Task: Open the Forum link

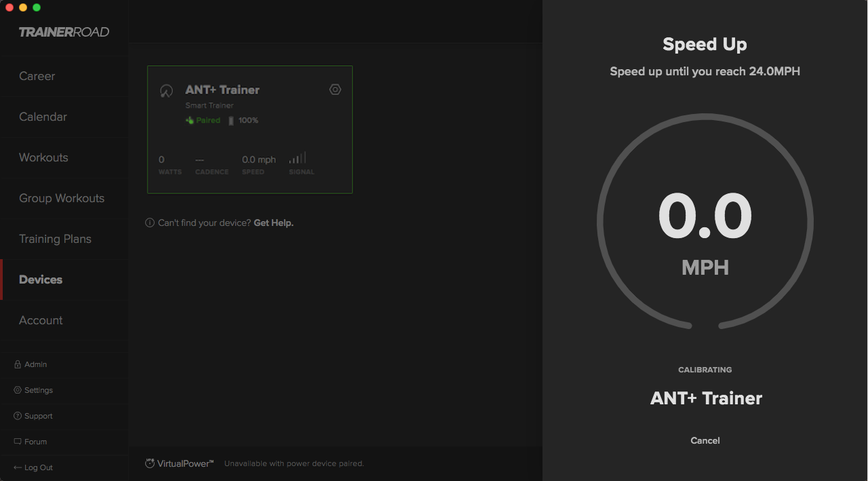Action: pyautogui.click(x=36, y=442)
